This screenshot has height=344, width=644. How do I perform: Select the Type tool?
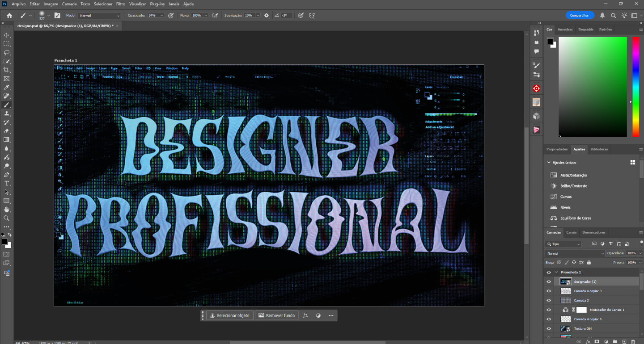[x=7, y=183]
